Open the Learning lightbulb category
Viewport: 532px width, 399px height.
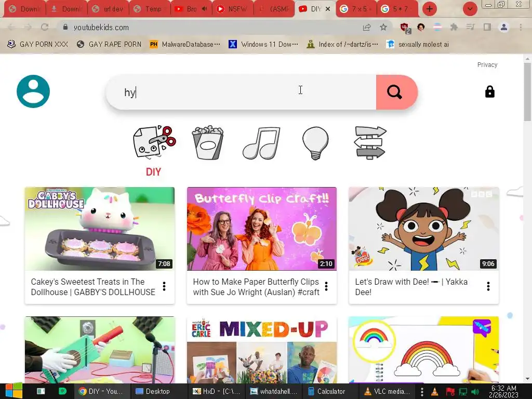(315, 143)
